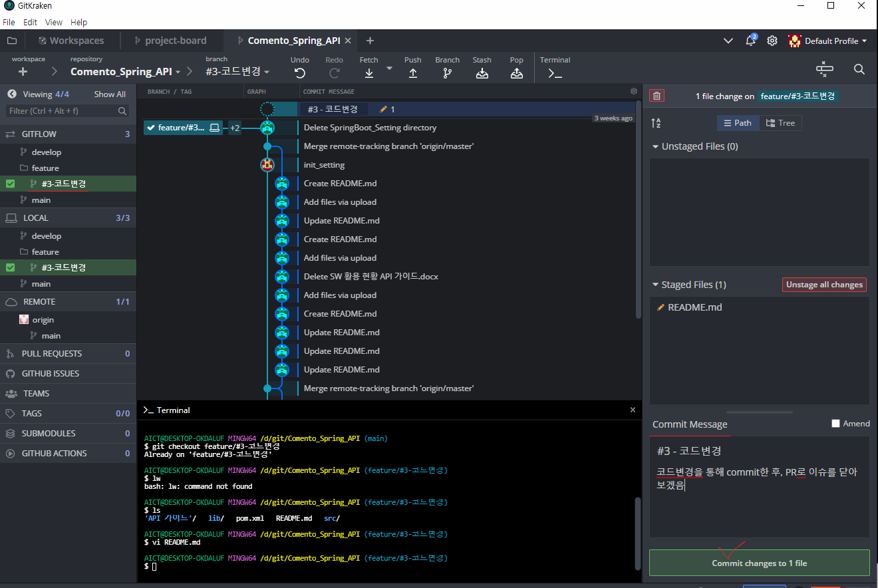The height and width of the screenshot is (588, 878).
Task: Switch file view to Tree
Action: pos(780,123)
